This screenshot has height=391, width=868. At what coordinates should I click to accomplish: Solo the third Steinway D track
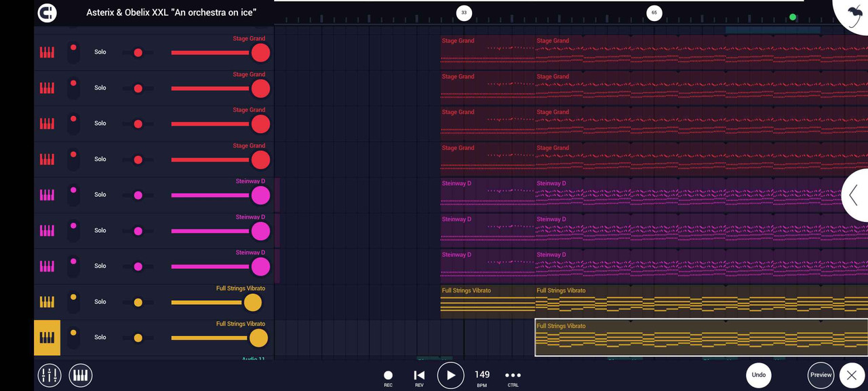pos(100,266)
